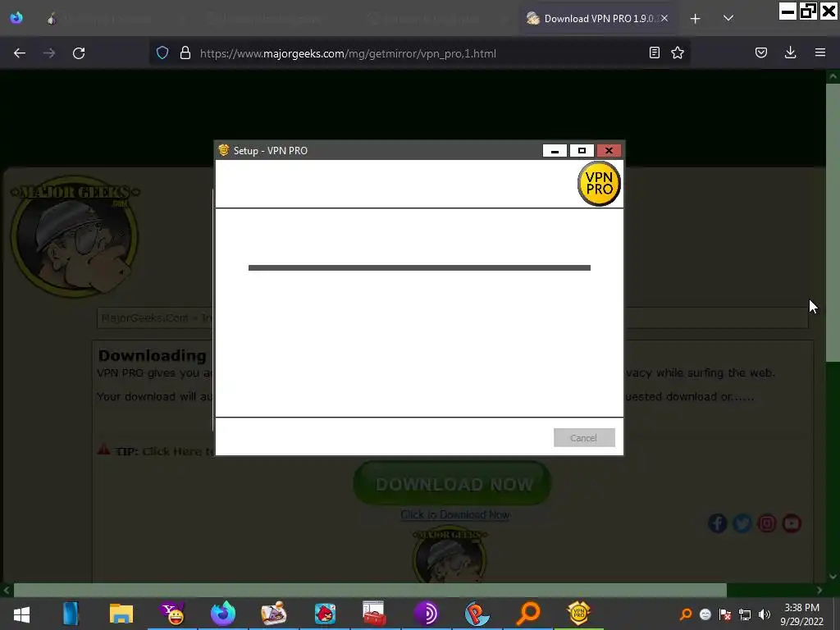The width and height of the screenshot is (840, 630).
Task: Maximize the Setup - VPN PRO dialog
Action: (x=582, y=151)
